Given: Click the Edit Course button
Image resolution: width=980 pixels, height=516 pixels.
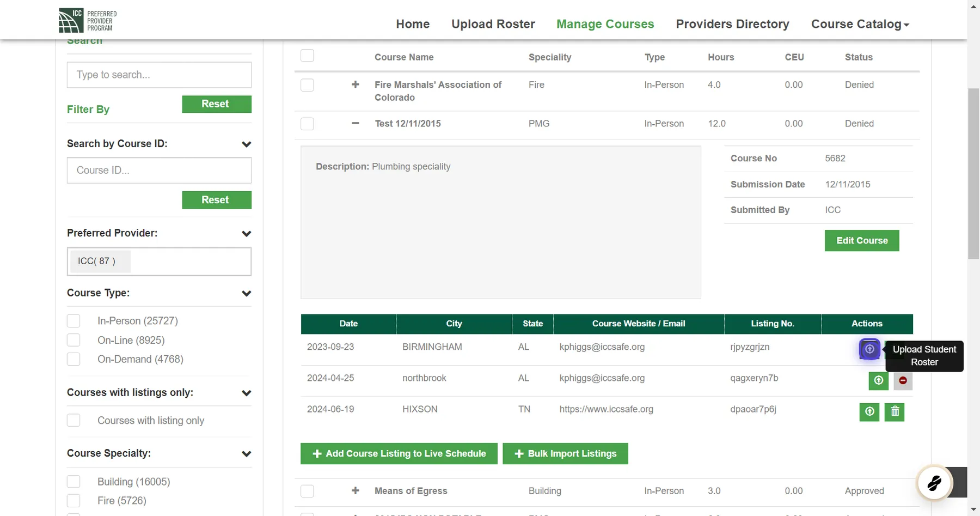Looking at the screenshot, I should click(x=861, y=240).
